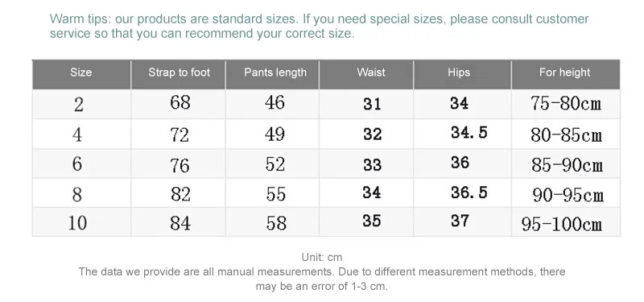The image size is (644, 302).
Task: Select the Strap to foot header
Action: (x=179, y=72)
